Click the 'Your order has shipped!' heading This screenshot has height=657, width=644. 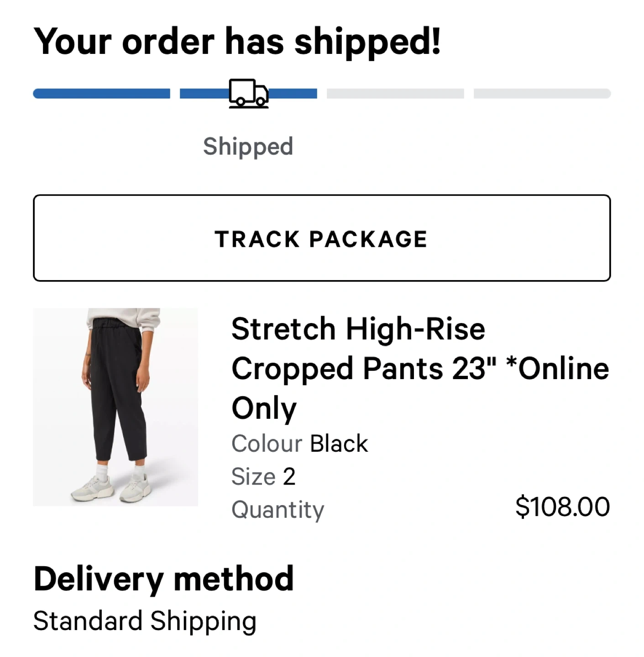237,42
